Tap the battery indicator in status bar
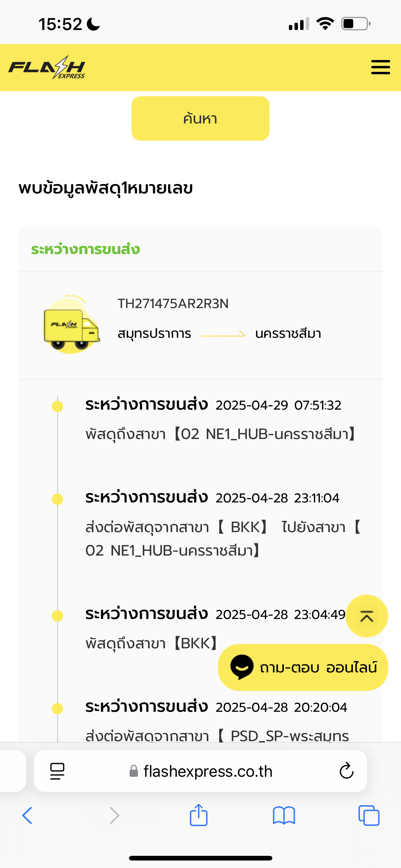This screenshot has height=868, width=401. [x=356, y=24]
